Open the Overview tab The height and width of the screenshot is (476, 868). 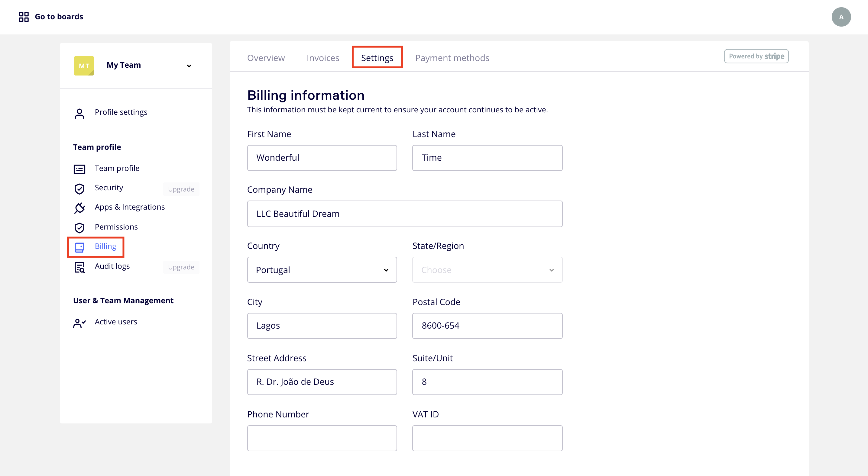tap(266, 58)
